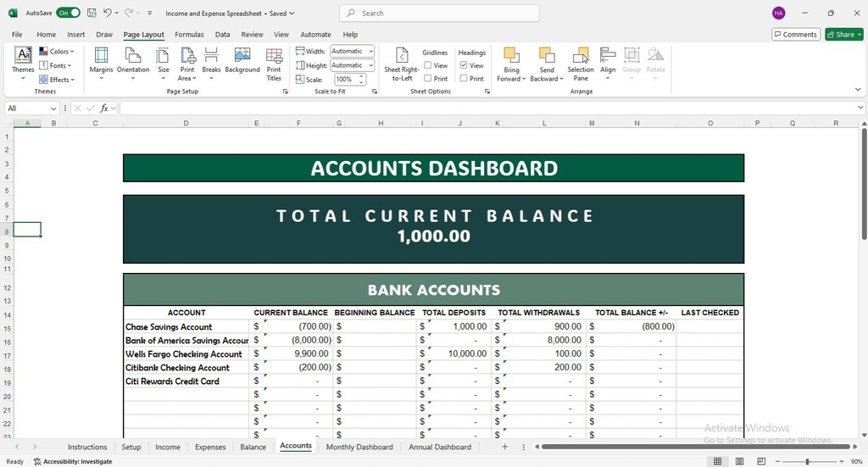Viewport: 868px width, 467px height.
Task: Open the Orientation menu icon
Action: (x=133, y=55)
